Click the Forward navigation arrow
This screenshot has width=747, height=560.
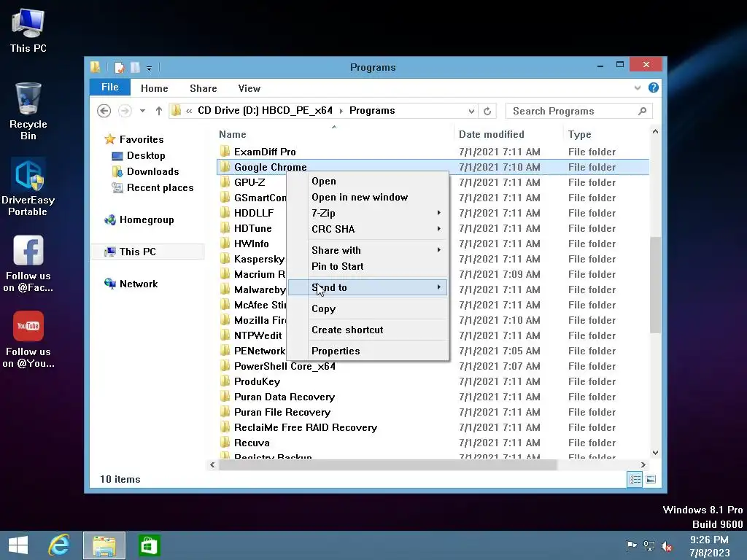click(x=124, y=111)
